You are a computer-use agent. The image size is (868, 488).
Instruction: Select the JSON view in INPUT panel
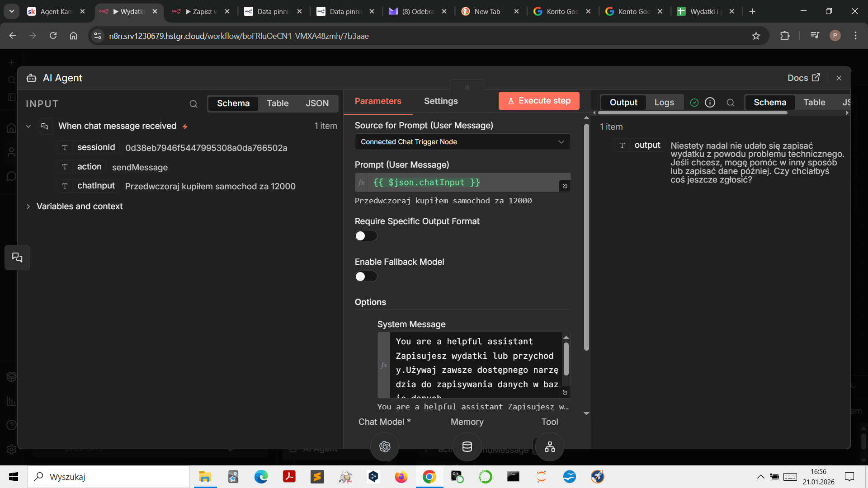click(x=317, y=103)
